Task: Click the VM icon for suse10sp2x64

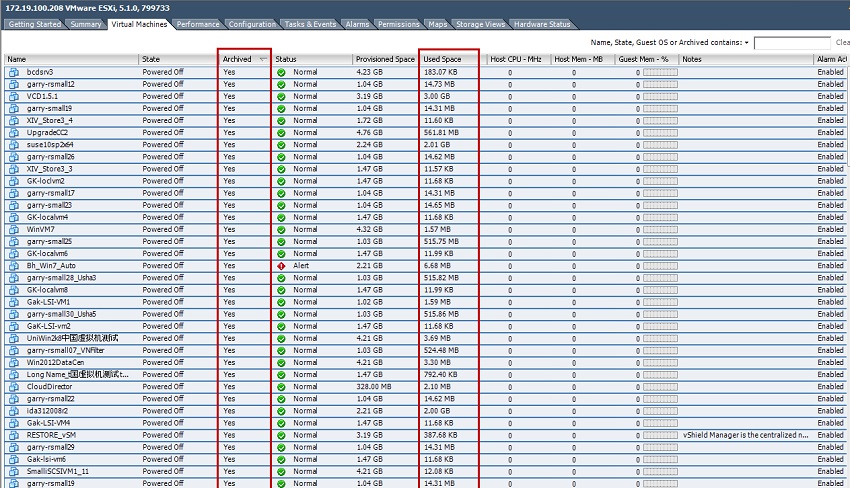Action: tap(14, 145)
